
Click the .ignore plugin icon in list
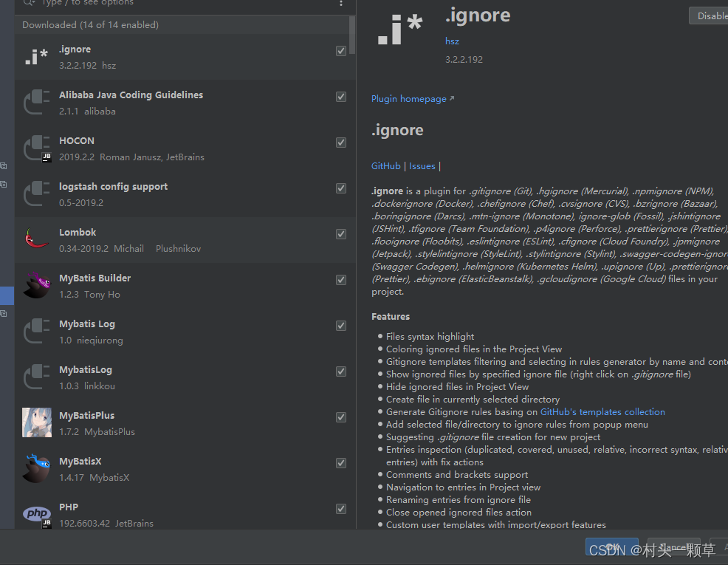point(37,57)
